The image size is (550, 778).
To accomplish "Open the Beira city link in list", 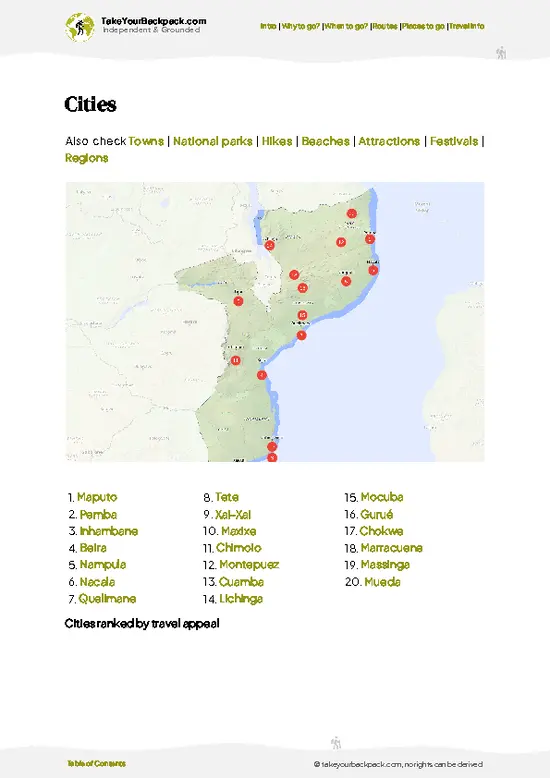I will point(93,548).
